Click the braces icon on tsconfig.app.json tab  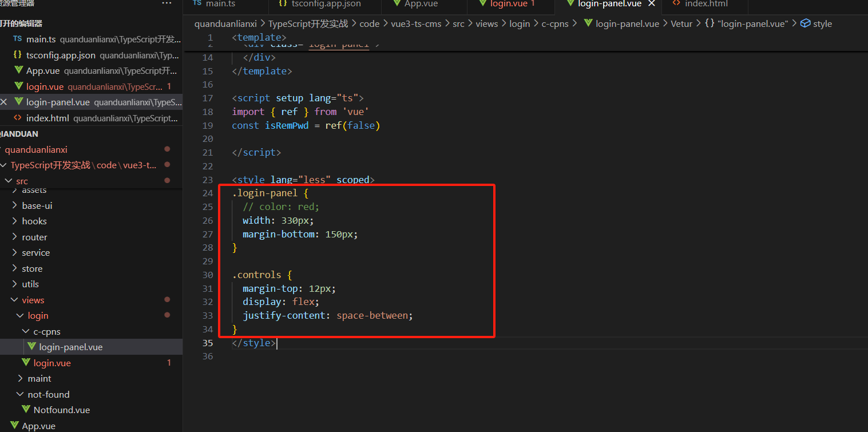pyautogui.click(x=283, y=3)
